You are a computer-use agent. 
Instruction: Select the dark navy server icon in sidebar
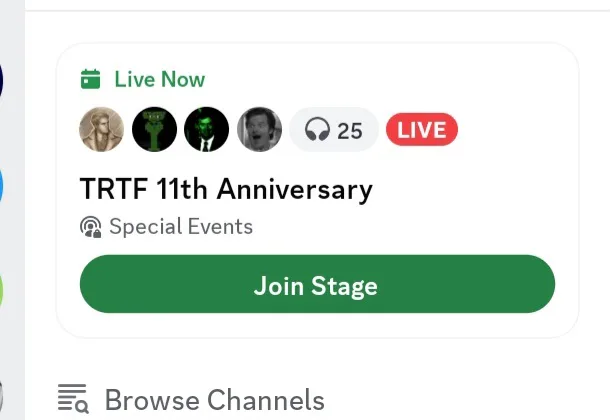pos(2,80)
